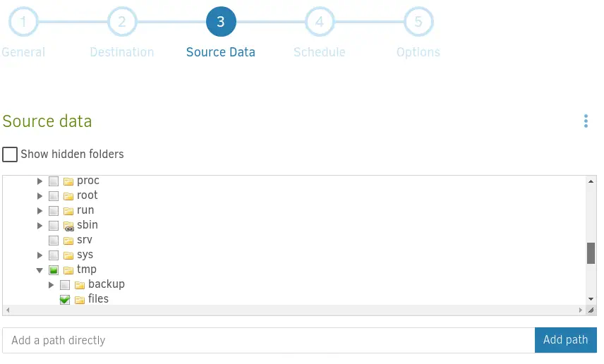Jump to step 4 Schedule

pos(320,22)
